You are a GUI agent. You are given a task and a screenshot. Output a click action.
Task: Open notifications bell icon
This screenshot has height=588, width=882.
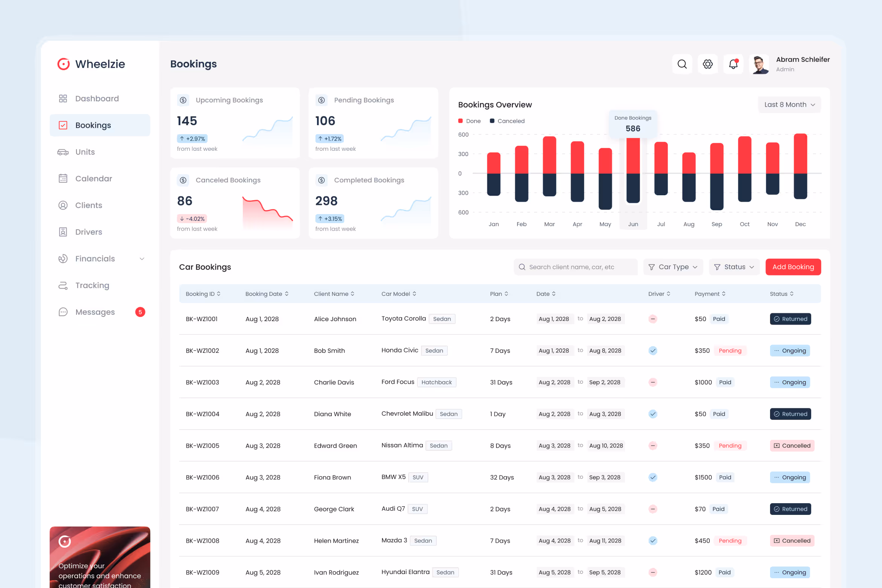tap(733, 64)
